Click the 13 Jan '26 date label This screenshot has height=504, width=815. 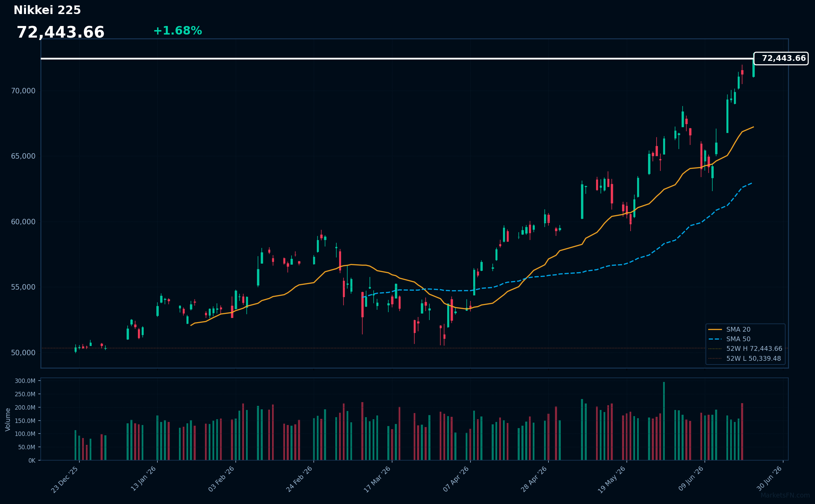tap(143, 479)
